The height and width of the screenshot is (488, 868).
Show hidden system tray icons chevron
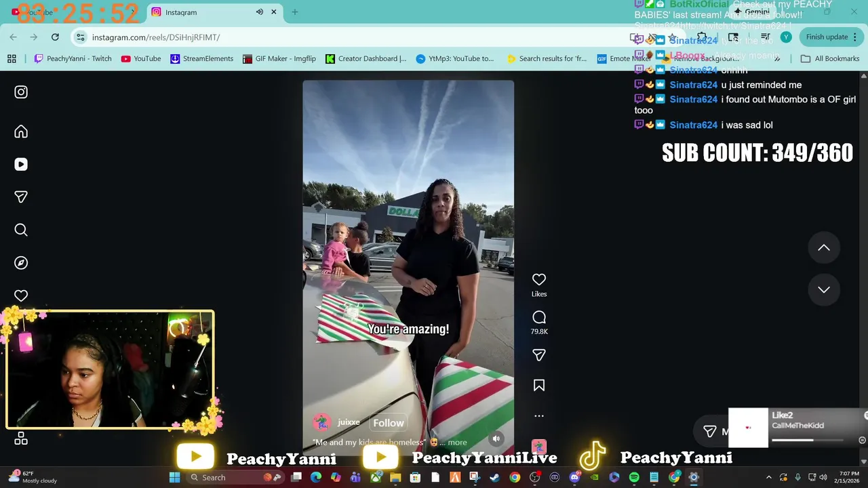tap(768, 477)
